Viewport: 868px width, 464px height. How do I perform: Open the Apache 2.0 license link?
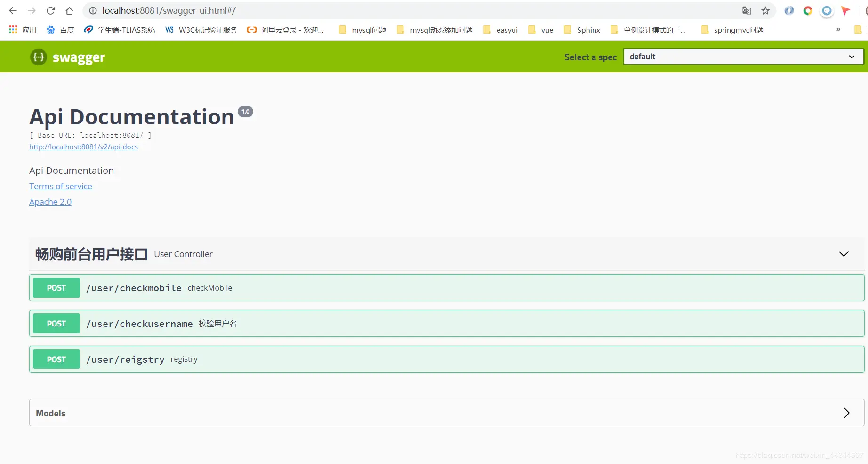tap(50, 202)
